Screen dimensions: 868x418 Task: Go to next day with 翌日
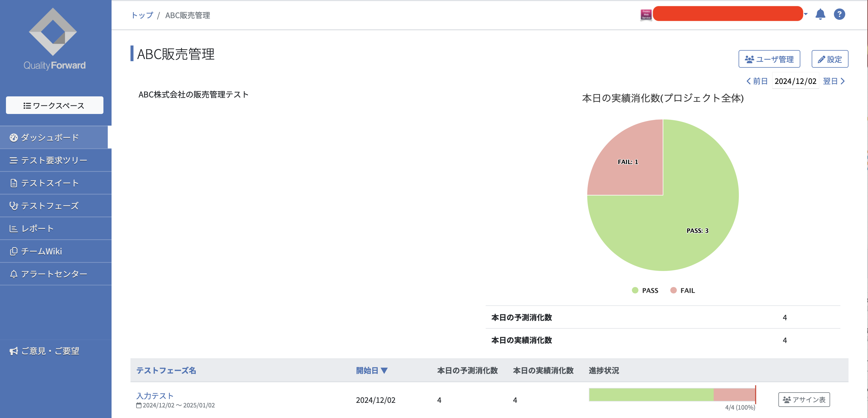tap(834, 81)
